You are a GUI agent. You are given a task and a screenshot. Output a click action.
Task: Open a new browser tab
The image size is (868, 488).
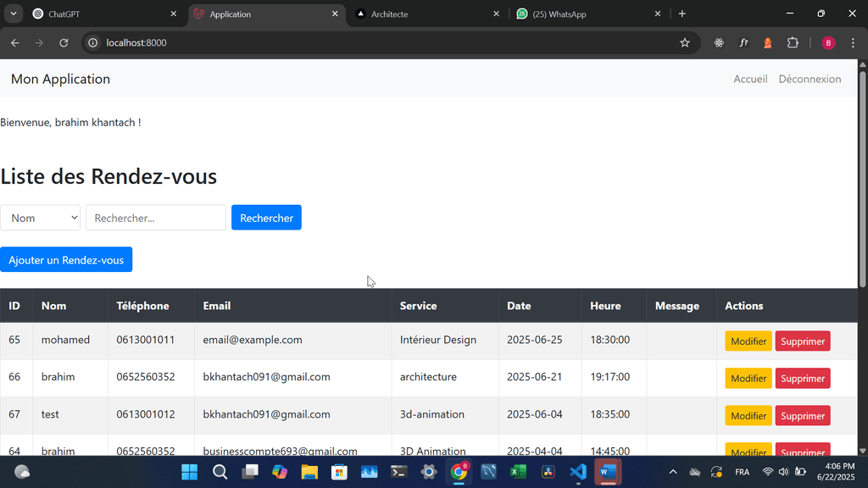point(682,14)
